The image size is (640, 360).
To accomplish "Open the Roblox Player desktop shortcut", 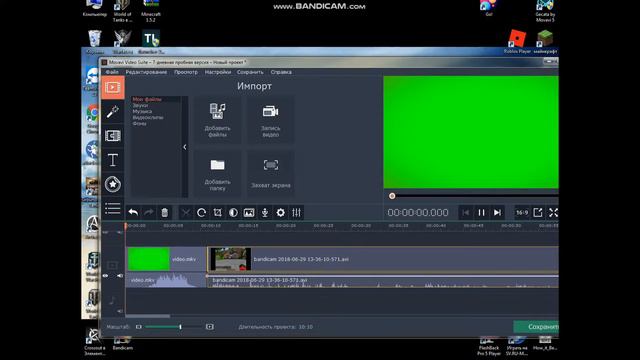I will pyautogui.click(x=517, y=42).
